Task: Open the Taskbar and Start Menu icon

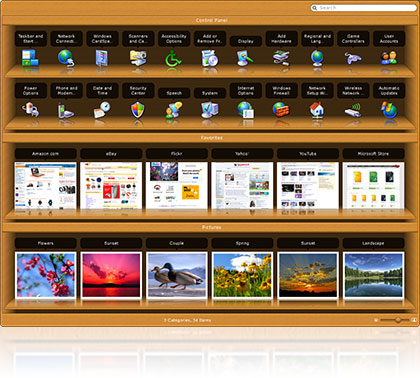Action: tap(30, 58)
